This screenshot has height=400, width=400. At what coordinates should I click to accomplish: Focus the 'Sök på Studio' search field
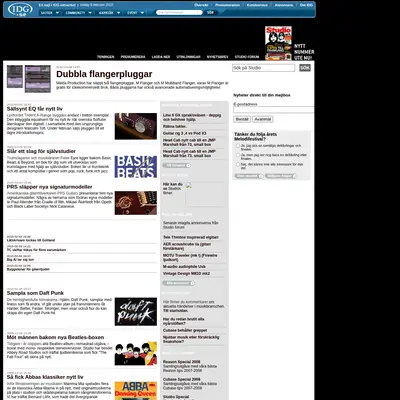click(263, 68)
